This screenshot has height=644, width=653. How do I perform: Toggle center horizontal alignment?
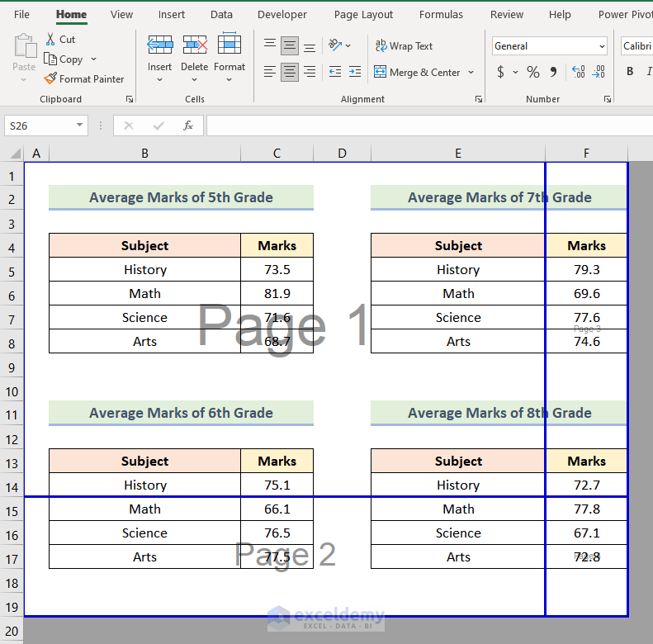290,72
